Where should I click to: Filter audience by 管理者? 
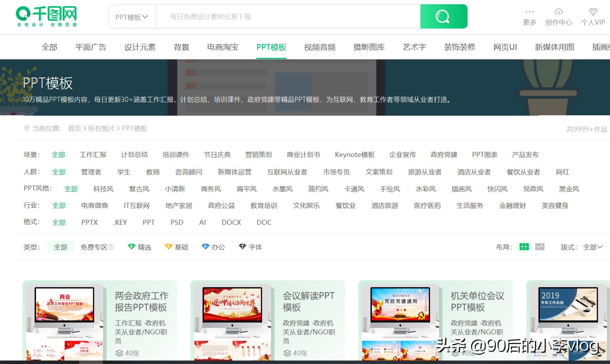pyautogui.click(x=91, y=172)
